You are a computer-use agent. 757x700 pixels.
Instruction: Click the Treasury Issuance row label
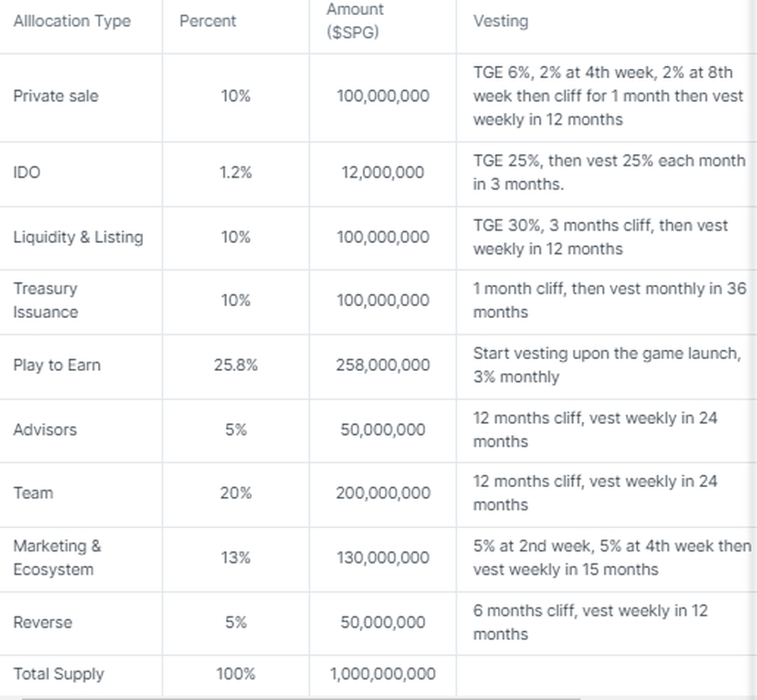(45, 300)
